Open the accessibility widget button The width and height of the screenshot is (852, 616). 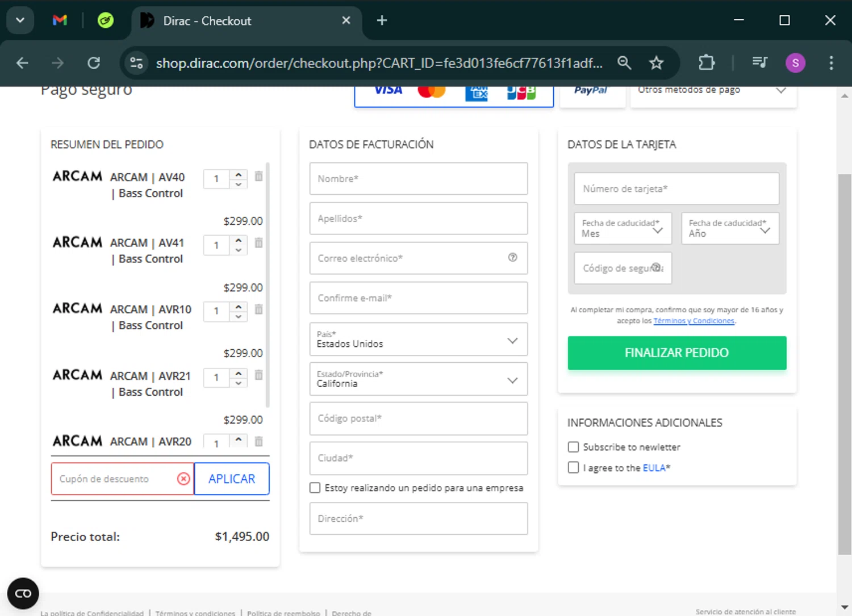[23, 593]
